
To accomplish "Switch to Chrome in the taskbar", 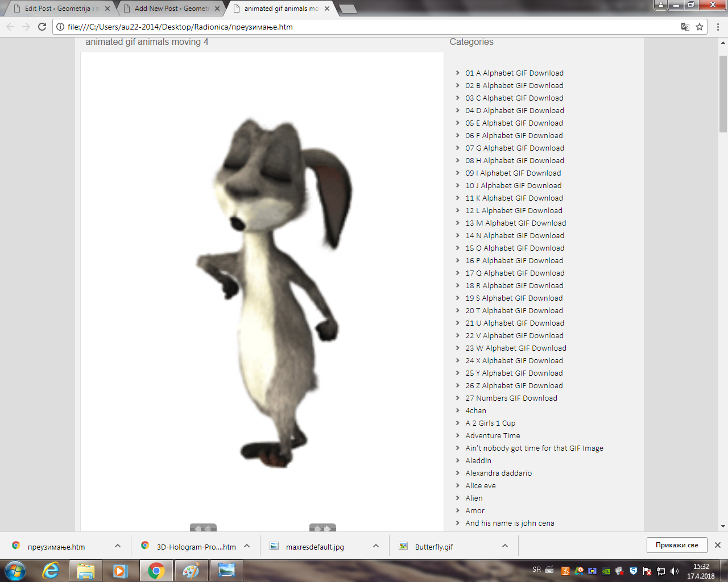I will tap(156, 571).
